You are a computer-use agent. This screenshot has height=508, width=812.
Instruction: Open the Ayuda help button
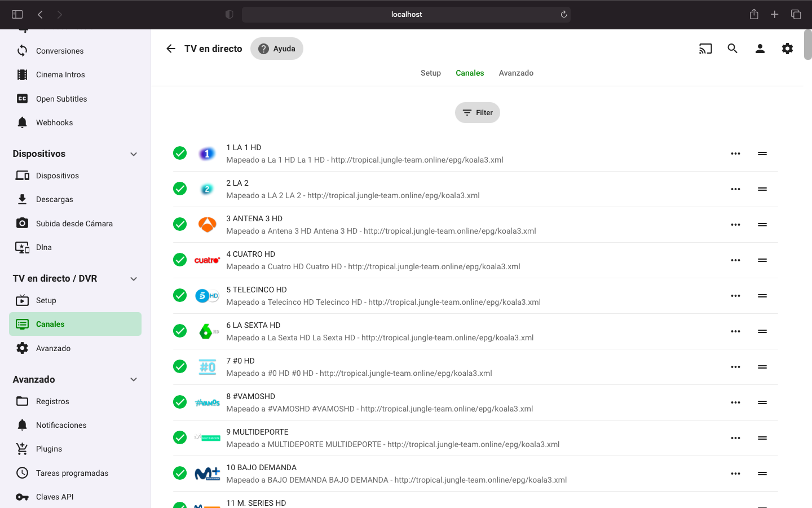[277, 49]
